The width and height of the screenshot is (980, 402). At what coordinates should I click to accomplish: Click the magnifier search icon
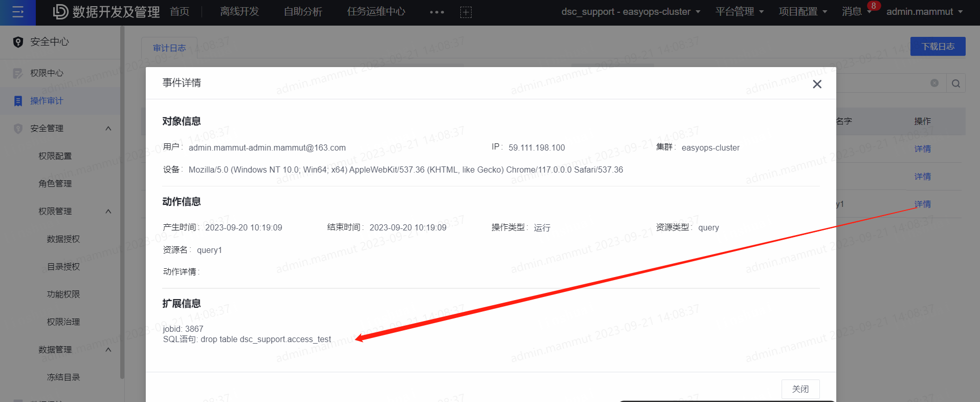click(x=956, y=83)
